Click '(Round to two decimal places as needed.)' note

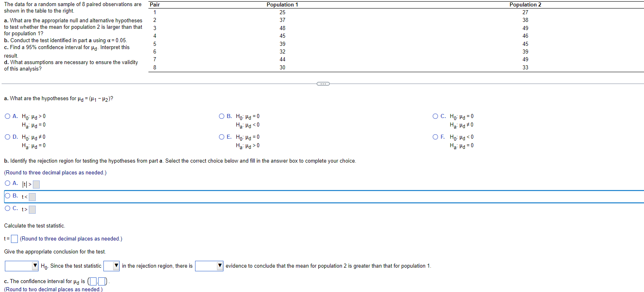tap(53, 289)
